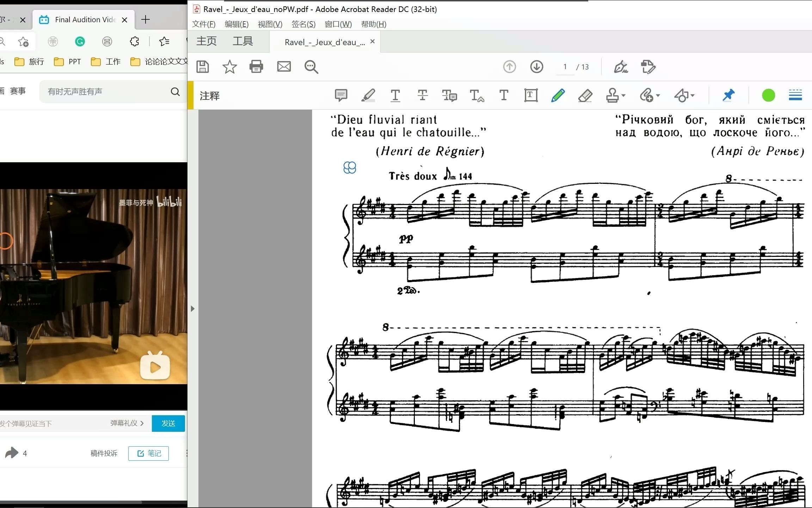Open the 窗口(W) menu

[338, 24]
